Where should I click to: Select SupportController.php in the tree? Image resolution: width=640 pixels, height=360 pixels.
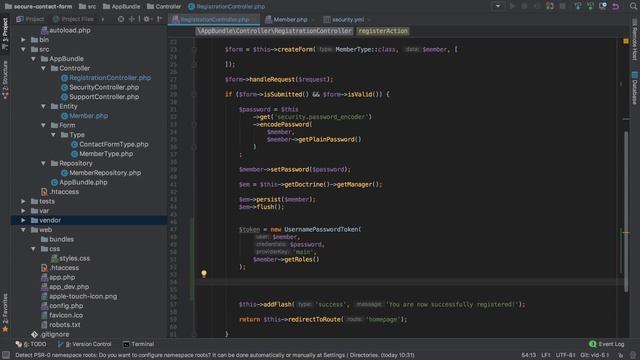pyautogui.click(x=100, y=97)
